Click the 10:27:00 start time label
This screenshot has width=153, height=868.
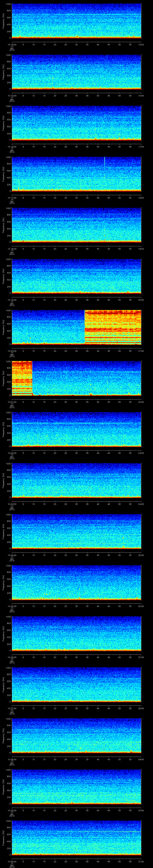tap(12, 708)
